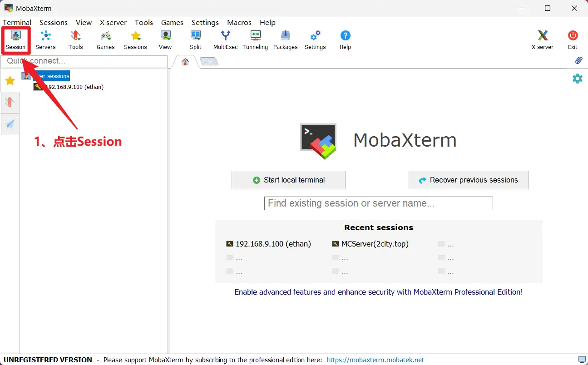Open the Tools sidebar tab icon
This screenshot has height=365, width=588.
[10, 102]
